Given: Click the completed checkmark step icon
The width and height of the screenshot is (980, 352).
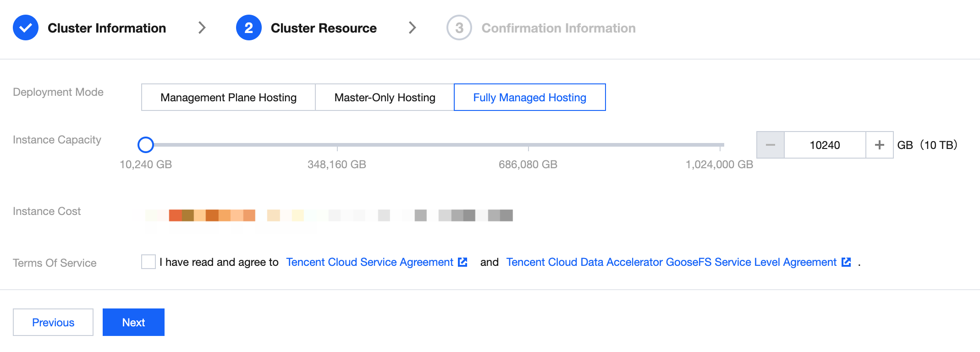Looking at the screenshot, I should (x=26, y=28).
